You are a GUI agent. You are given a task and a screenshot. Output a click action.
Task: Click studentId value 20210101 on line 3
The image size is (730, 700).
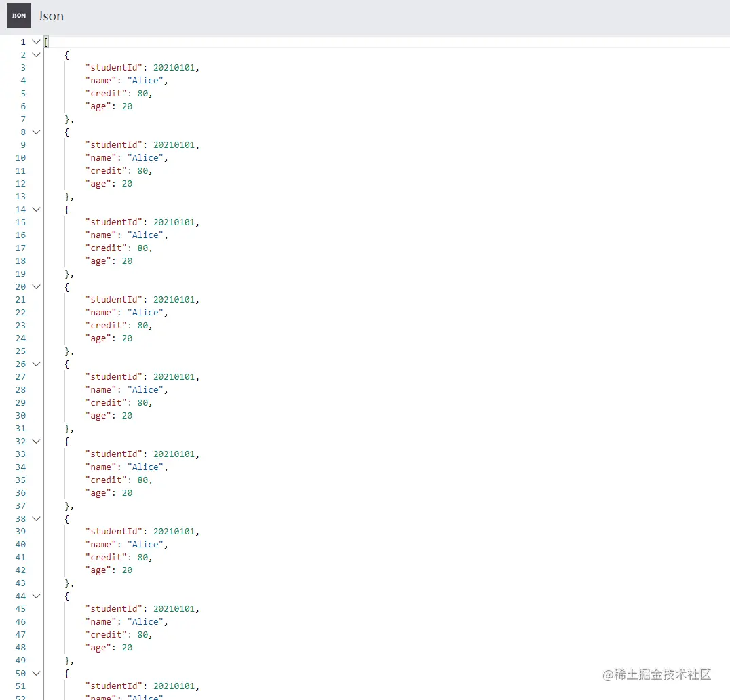tap(174, 67)
